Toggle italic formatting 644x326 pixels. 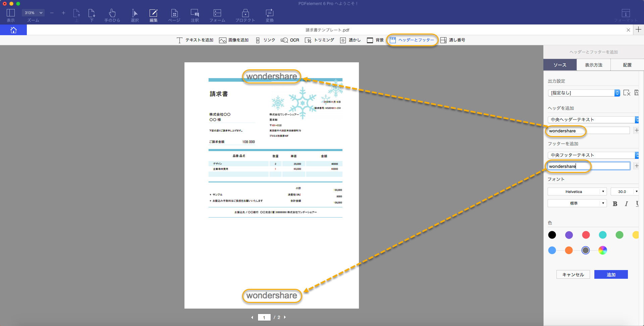626,204
